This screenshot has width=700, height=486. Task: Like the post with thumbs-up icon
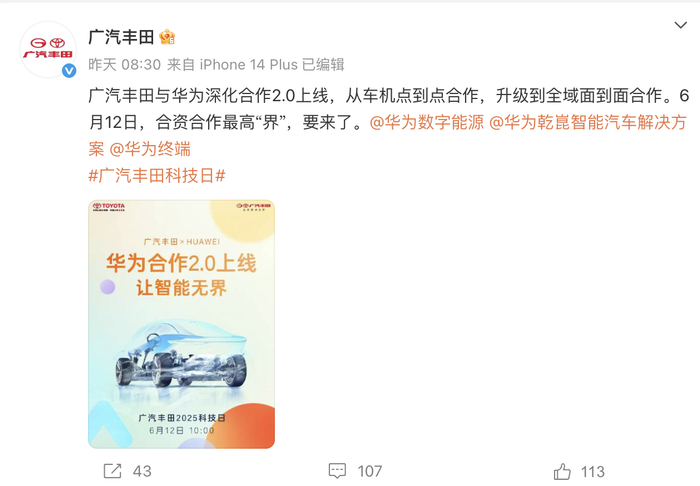(562, 471)
